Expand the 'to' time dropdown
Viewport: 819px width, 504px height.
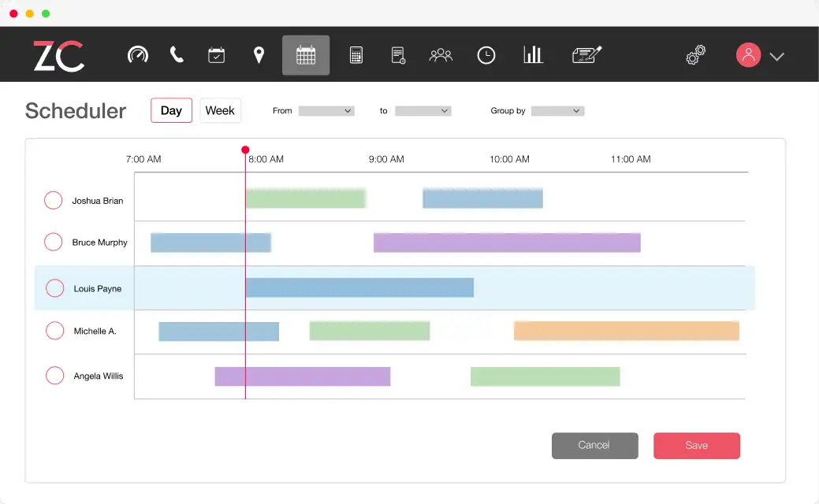click(423, 110)
